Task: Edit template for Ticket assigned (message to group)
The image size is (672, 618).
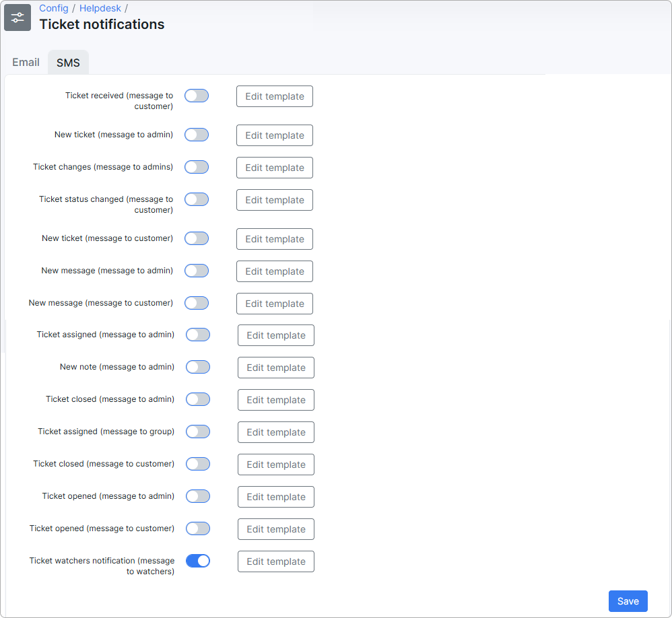Action: (x=276, y=432)
